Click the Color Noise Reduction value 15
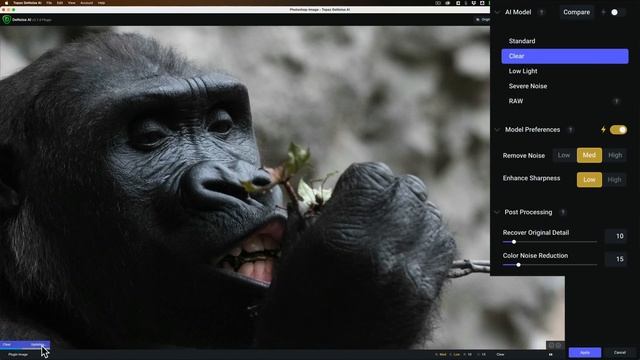The height and width of the screenshot is (360, 640). pyautogui.click(x=616, y=259)
